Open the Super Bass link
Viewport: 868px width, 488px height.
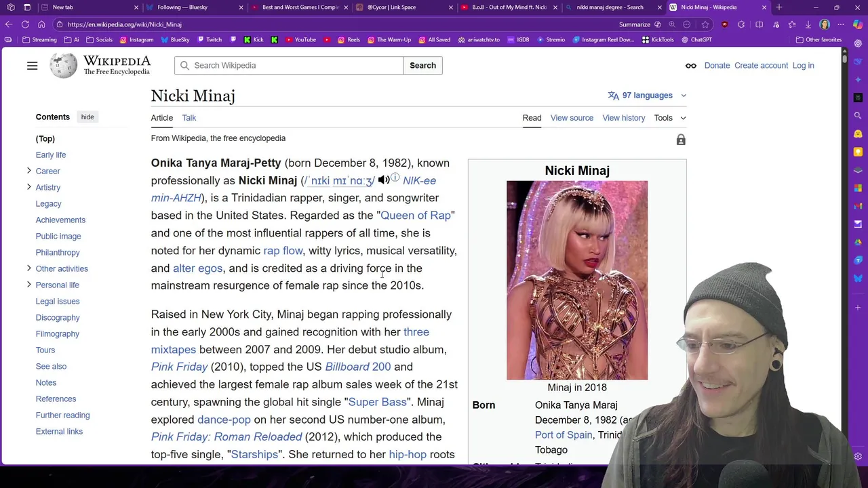click(x=377, y=402)
